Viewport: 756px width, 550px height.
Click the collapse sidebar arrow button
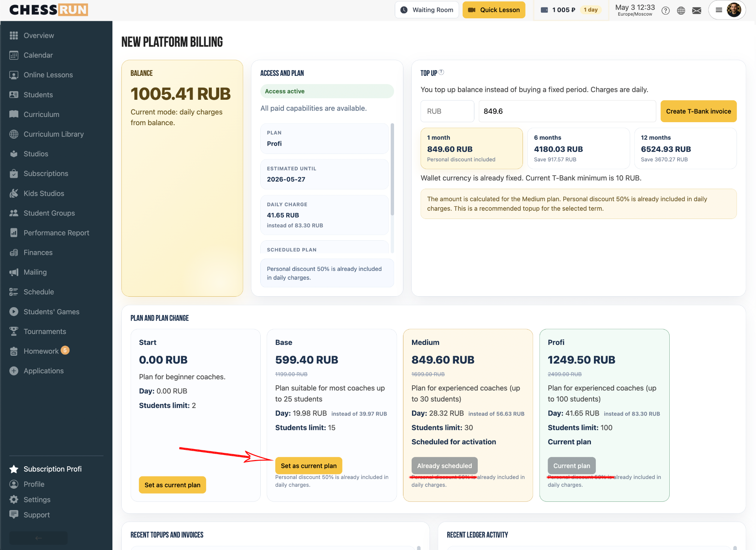tap(38, 538)
